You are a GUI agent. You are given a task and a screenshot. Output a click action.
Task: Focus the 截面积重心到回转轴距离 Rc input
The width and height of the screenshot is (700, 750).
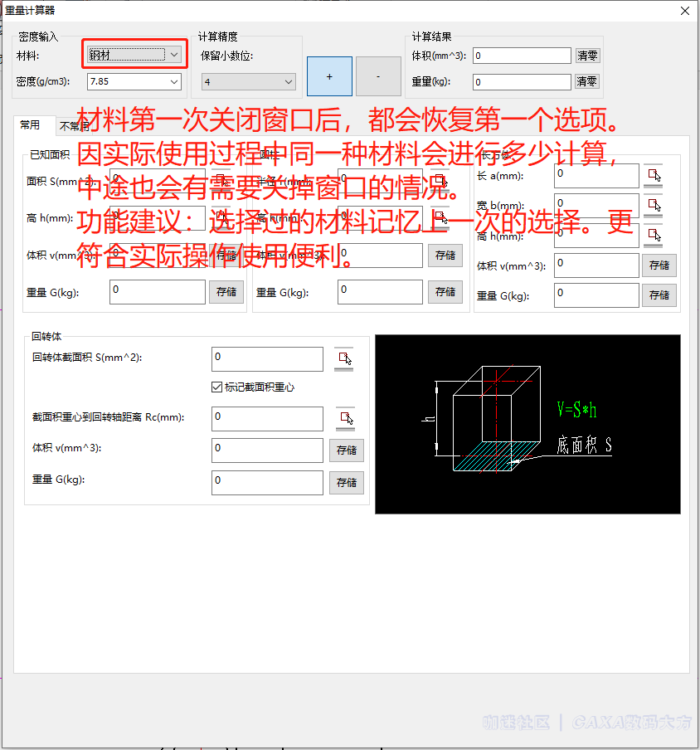267,419
